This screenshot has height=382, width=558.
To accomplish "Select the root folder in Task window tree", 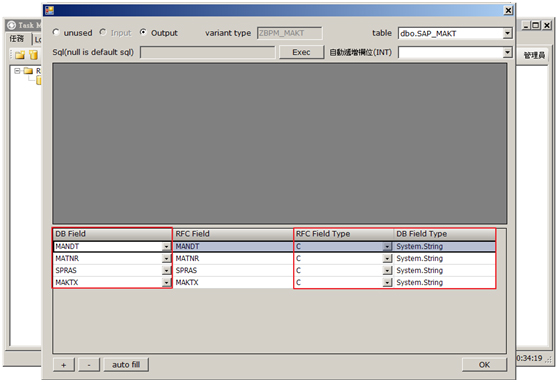I will pyautogui.click(x=28, y=71).
